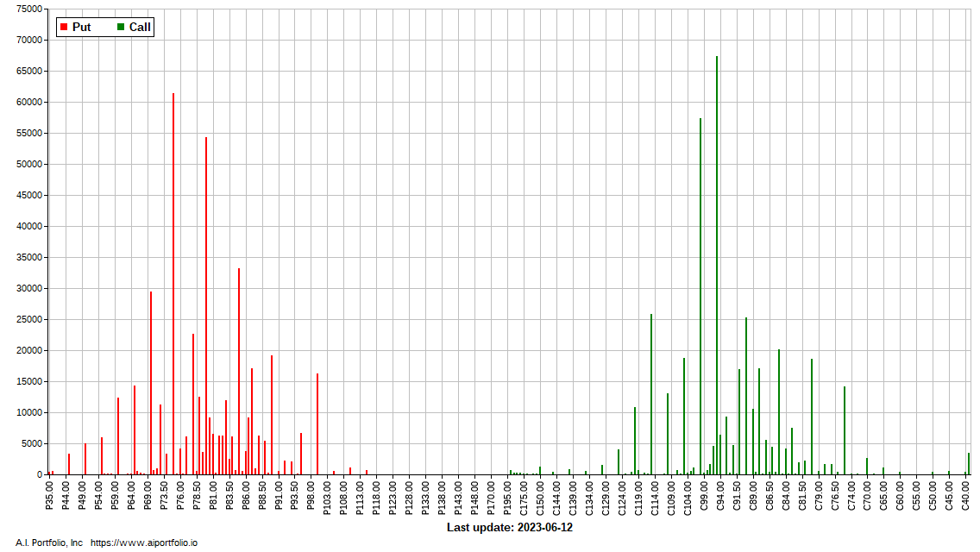Click the 50000 y-axis label
Image resolution: width=980 pixels, height=552 pixels.
point(29,165)
